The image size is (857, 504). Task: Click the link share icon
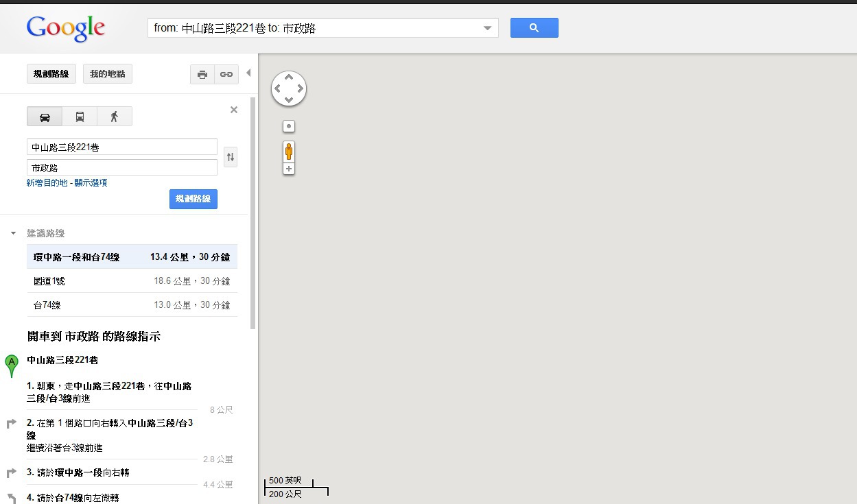click(x=226, y=75)
